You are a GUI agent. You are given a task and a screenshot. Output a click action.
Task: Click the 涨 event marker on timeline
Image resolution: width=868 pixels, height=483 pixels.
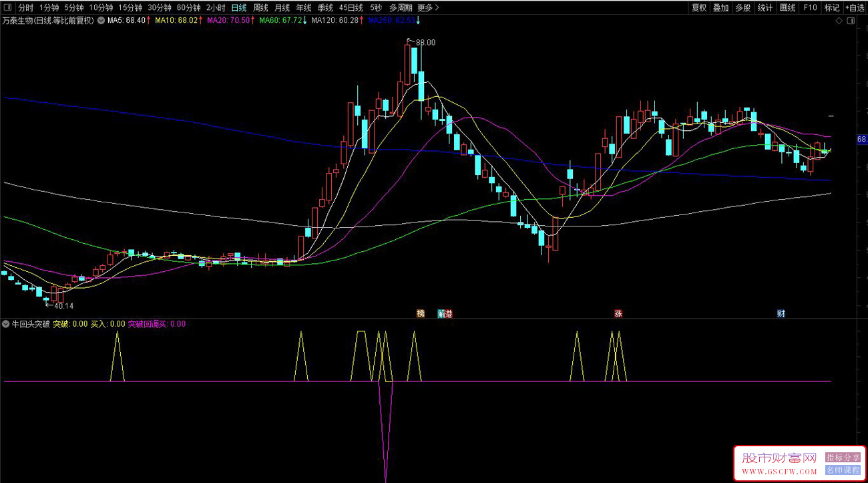619,313
